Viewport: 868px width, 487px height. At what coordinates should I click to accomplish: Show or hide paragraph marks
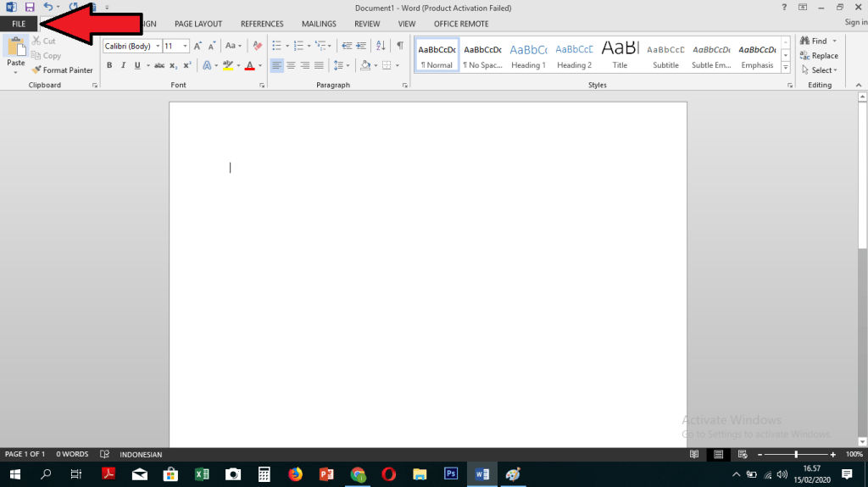coord(399,46)
